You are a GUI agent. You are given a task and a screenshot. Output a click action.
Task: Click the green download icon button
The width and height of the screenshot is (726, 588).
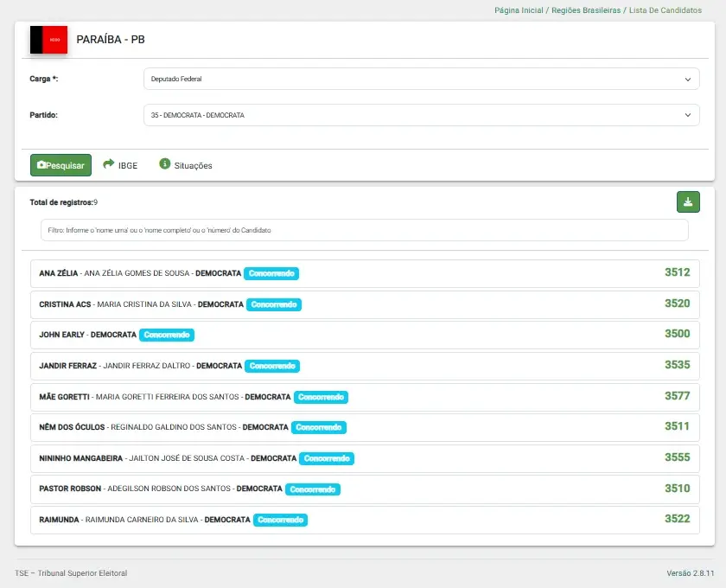click(688, 202)
